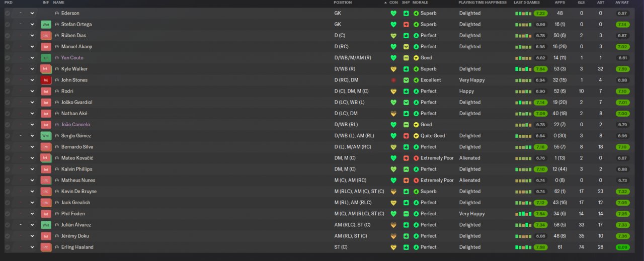Open Yan Couto's player profile
This screenshot has height=261, width=644.
tap(72, 58)
